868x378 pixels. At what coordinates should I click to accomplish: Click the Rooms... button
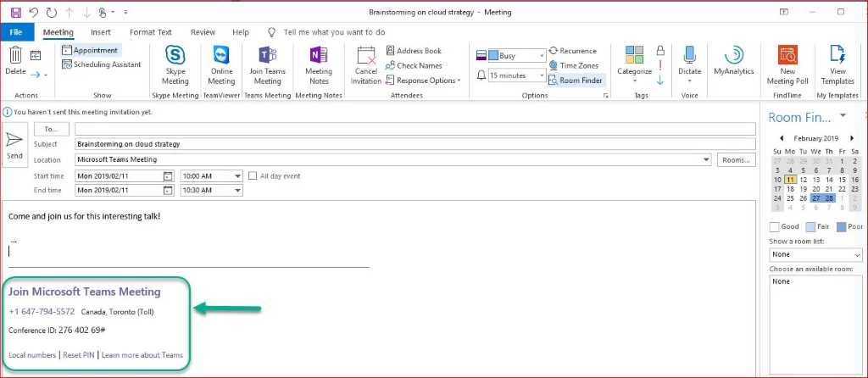(737, 160)
